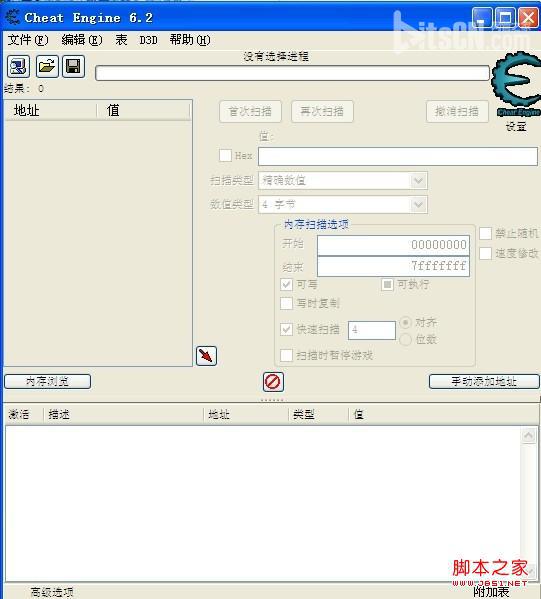The image size is (541, 599).
Task: Click the 撤消扫描 undo scan button
Action: [x=457, y=112]
